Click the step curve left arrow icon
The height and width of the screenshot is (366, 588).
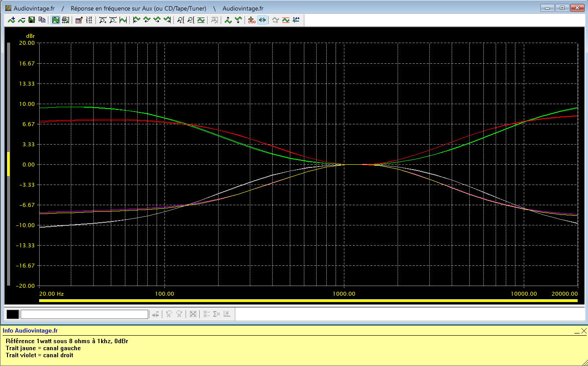coord(147,20)
